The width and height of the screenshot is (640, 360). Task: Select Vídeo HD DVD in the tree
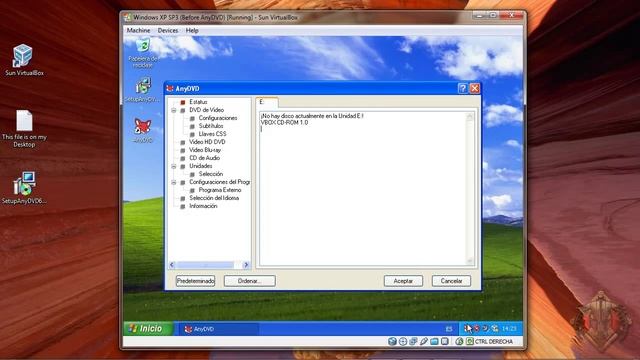[207, 142]
